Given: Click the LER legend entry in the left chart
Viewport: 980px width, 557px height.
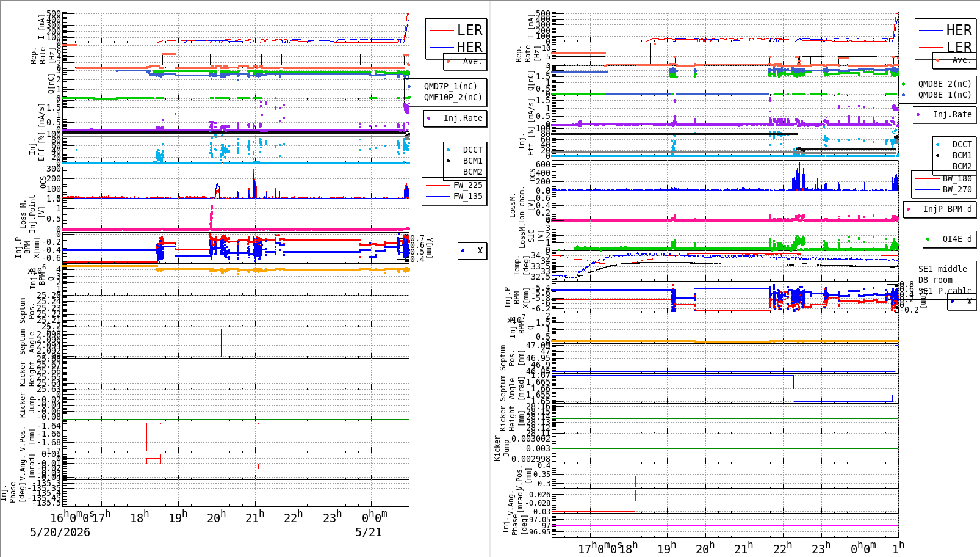Looking at the screenshot, I should [x=470, y=30].
